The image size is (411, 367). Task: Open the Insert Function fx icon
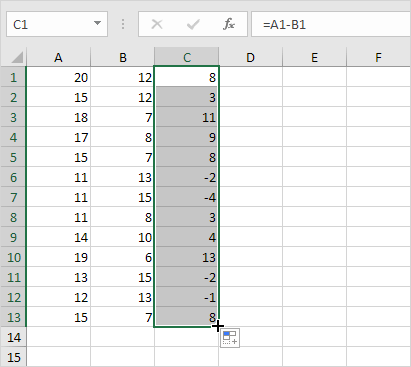click(x=229, y=24)
